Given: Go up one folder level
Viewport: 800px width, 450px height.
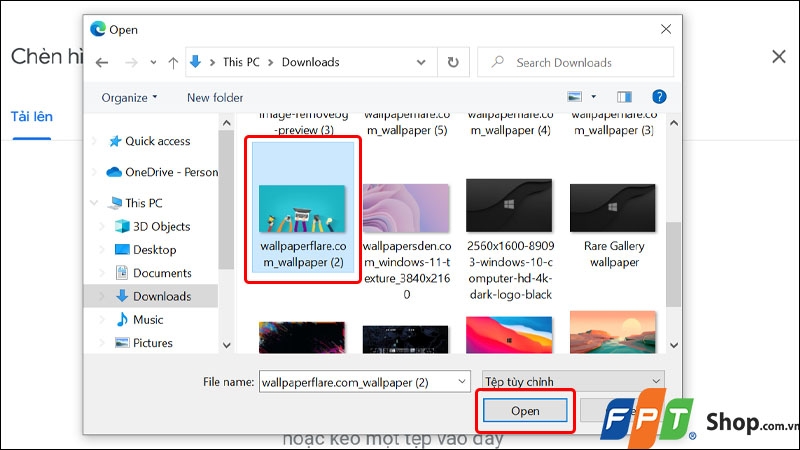Looking at the screenshot, I should [173, 63].
